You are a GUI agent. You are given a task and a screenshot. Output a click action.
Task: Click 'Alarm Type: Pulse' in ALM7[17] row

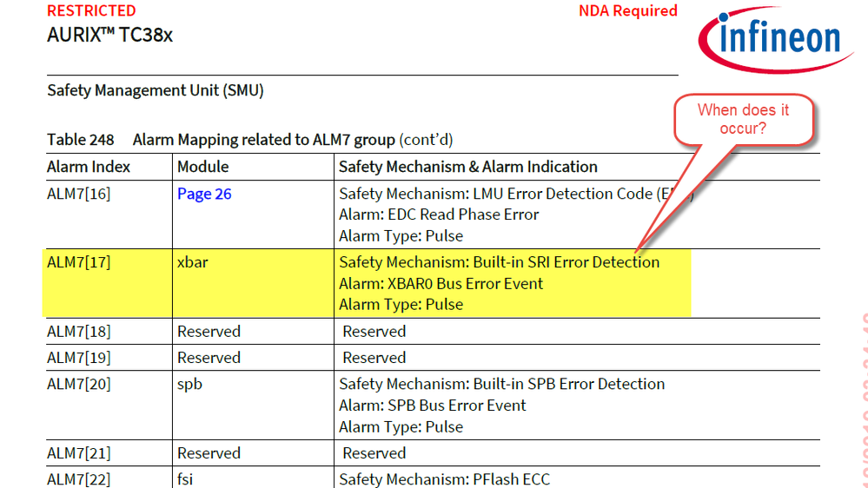point(401,305)
